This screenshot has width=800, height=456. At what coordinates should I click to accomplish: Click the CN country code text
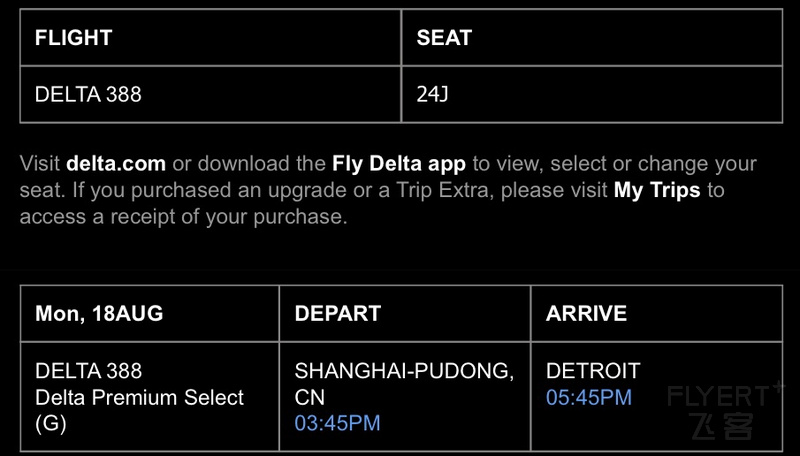[309, 397]
